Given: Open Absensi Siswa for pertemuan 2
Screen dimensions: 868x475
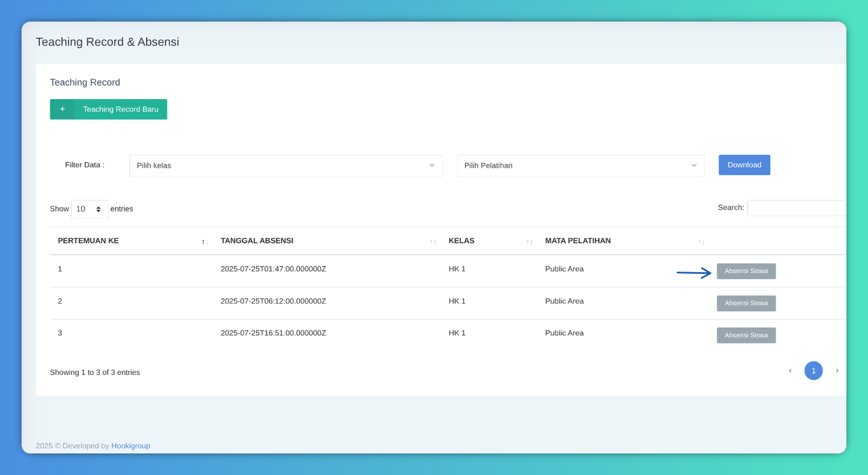Looking at the screenshot, I should point(746,303).
